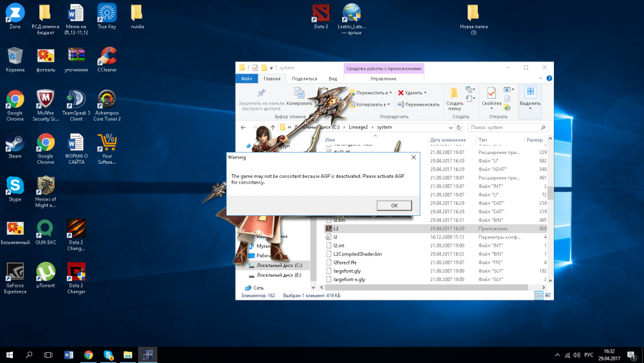Open the Поделиться ribbon tab

point(305,79)
